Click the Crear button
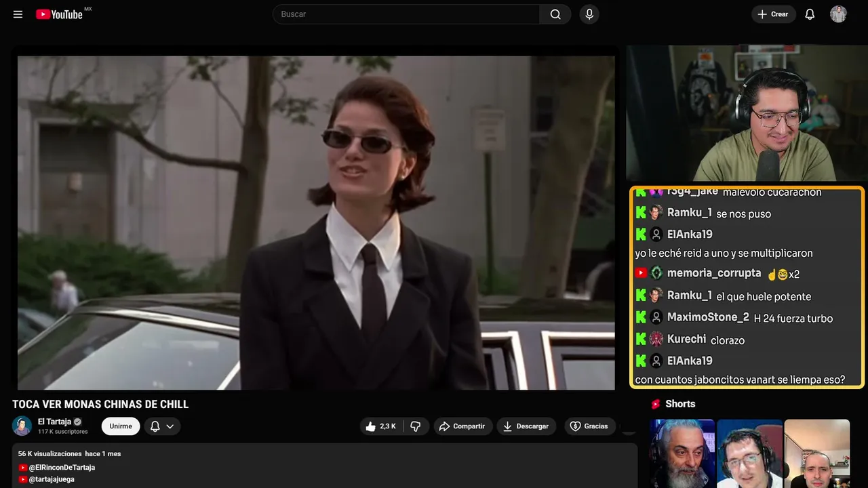Image resolution: width=868 pixels, height=488 pixels. point(773,14)
